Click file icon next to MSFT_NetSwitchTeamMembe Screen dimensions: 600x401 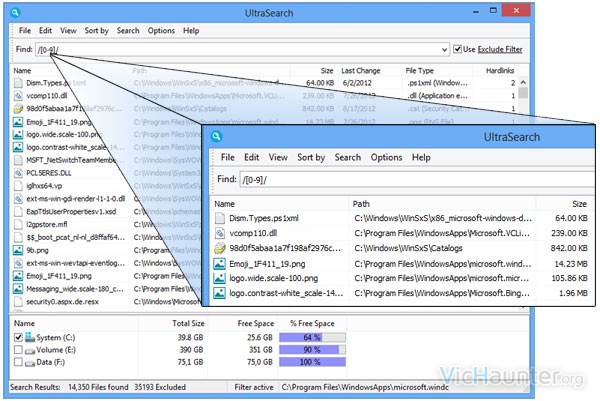click(18, 160)
